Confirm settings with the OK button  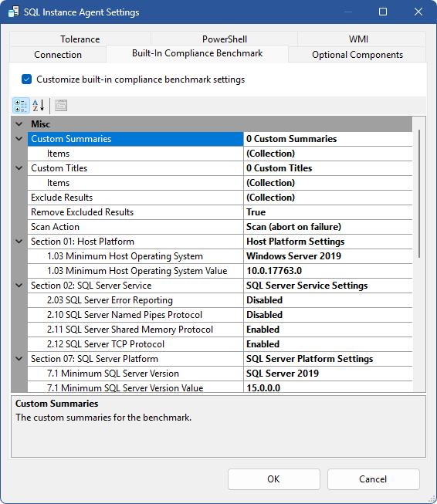pos(273,479)
